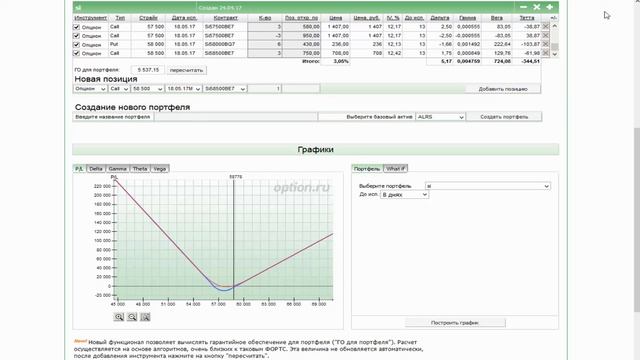
Task: Click quantity field of Put 58 000 row
Action: tap(264, 44)
